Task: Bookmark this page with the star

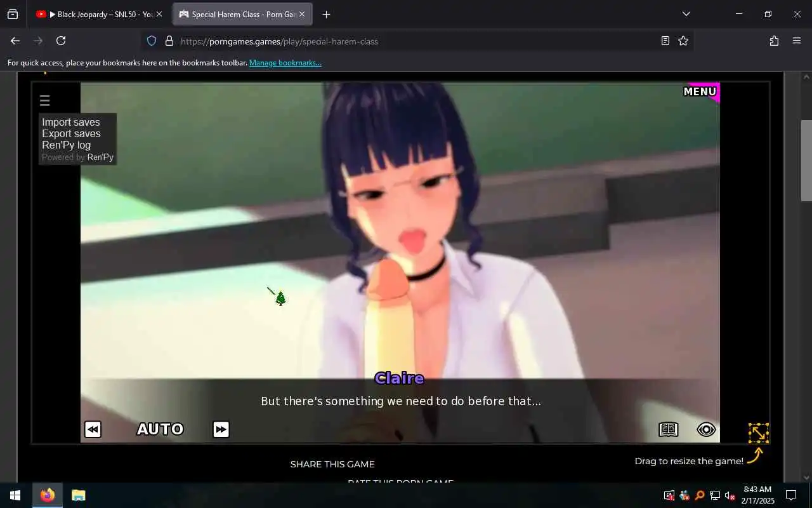Action: pos(683,41)
